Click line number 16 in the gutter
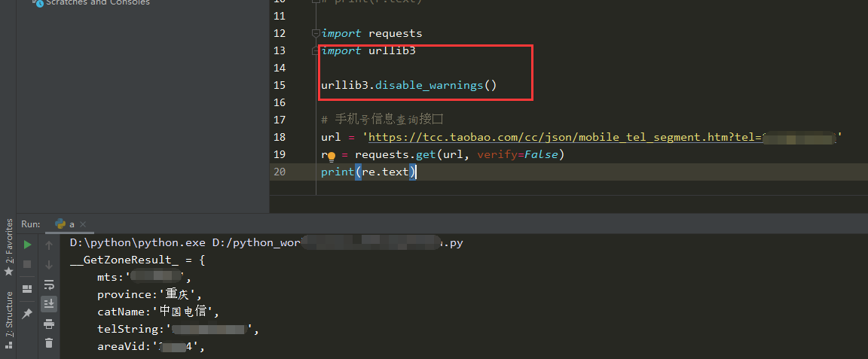The height and width of the screenshot is (359, 868). pos(280,102)
